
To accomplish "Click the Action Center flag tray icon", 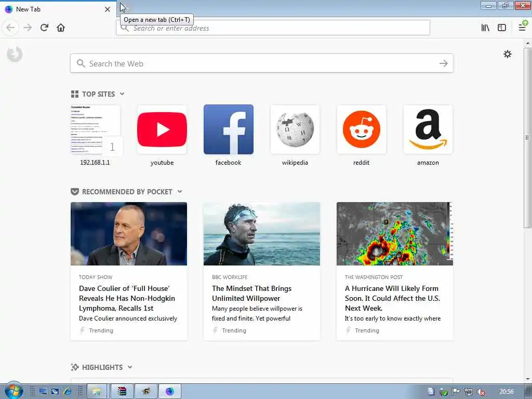I will point(456,392).
